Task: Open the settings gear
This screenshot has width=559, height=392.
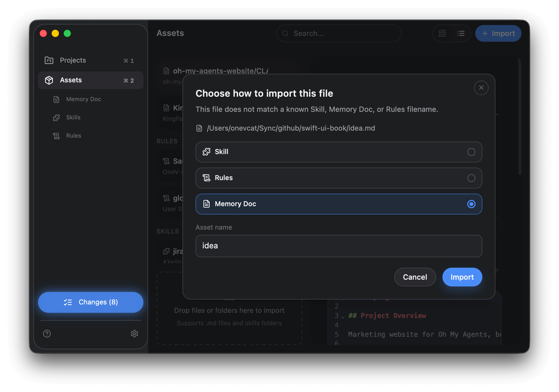Action: pyautogui.click(x=135, y=334)
